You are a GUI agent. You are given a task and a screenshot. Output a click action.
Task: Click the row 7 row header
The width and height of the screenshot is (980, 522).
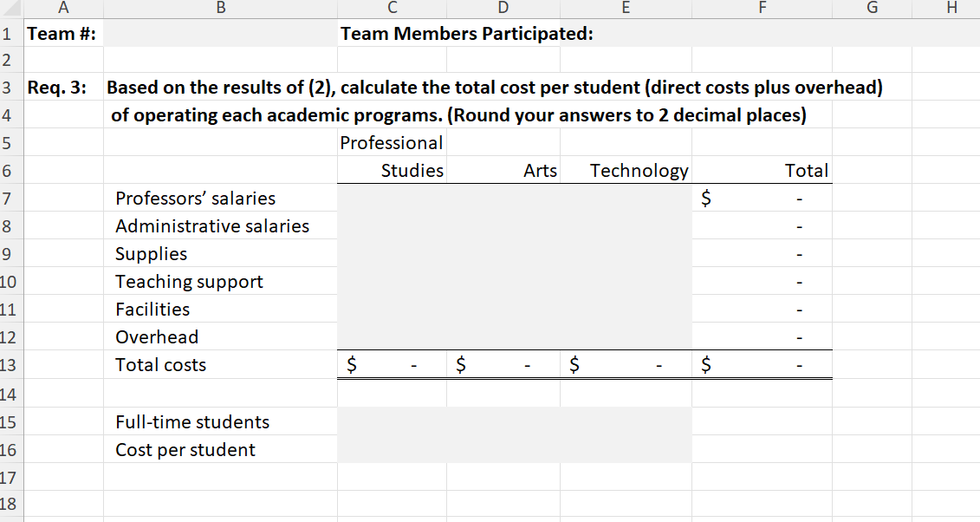[10, 199]
